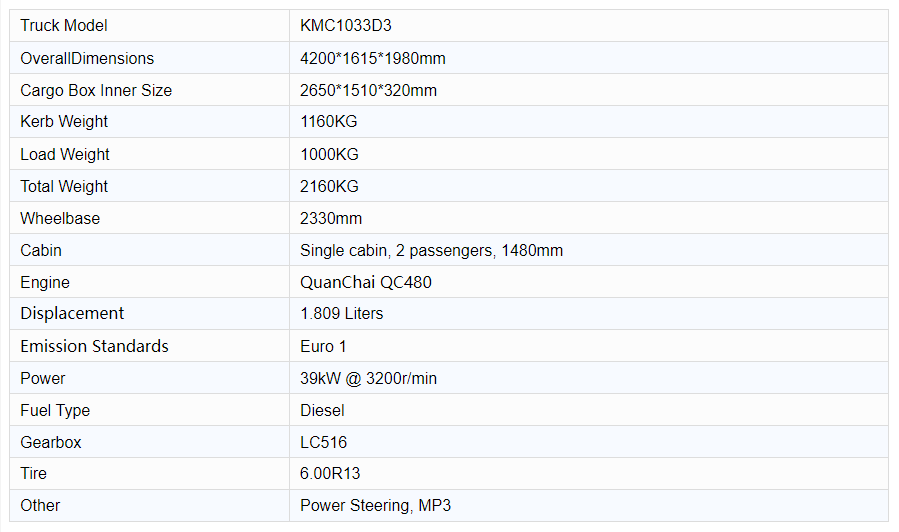This screenshot has width=899, height=532.
Task: Click the Power Steering, MP3 cell
Action: (589, 506)
